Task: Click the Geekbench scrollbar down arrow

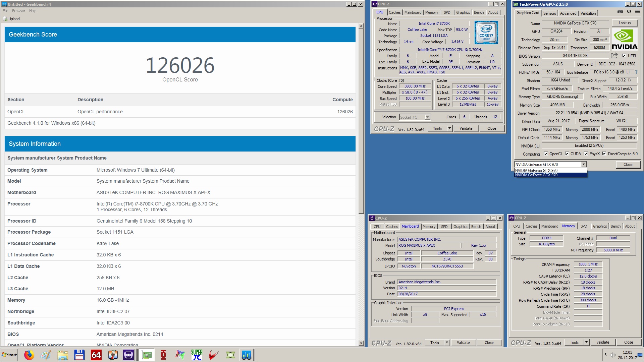Action: pos(361,343)
